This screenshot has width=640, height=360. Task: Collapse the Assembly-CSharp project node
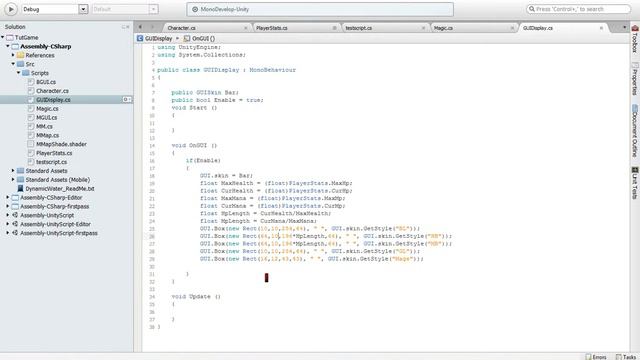[x=8, y=46]
